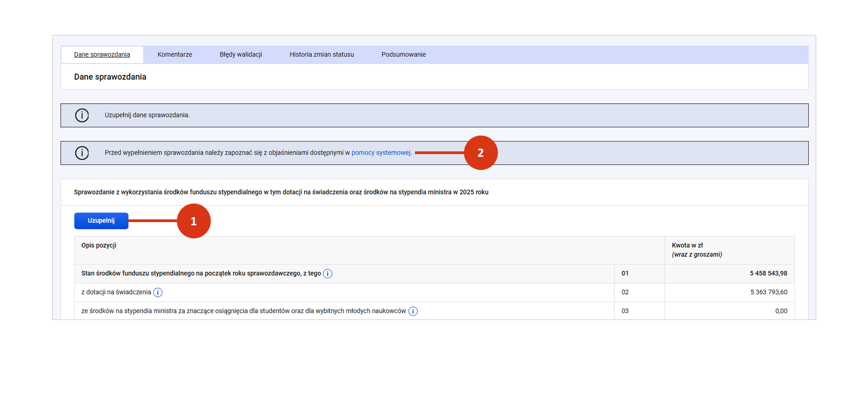Switch to the Błędy walidacji tab
868x407 pixels.
tap(241, 54)
